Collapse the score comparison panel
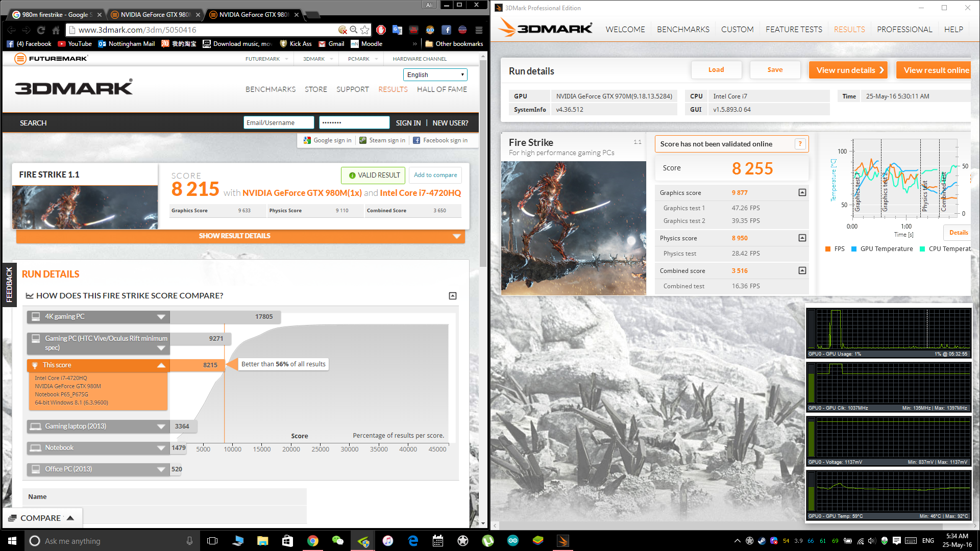 coord(452,296)
